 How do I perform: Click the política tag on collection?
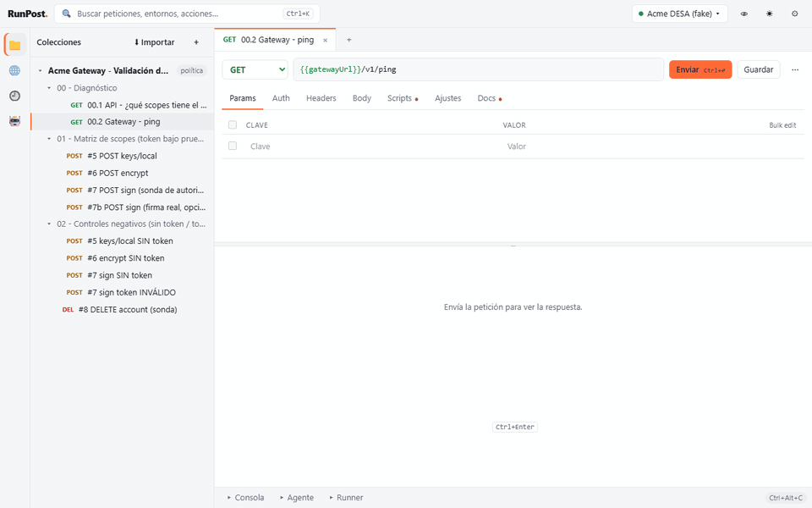coord(192,71)
